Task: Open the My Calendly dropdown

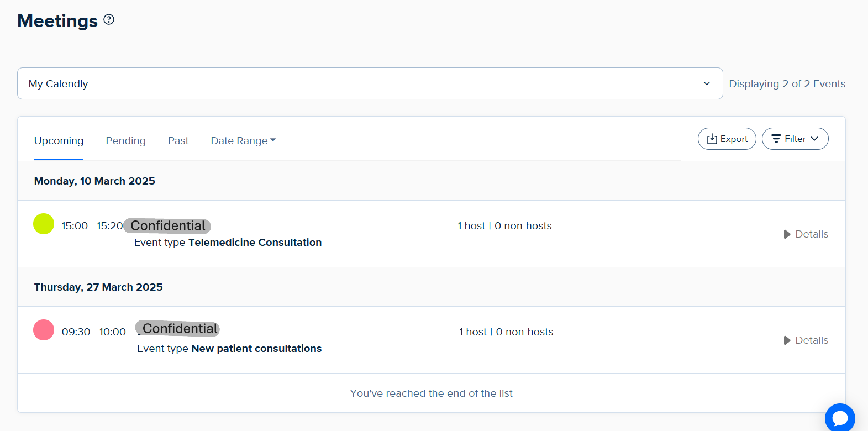Action: (370, 83)
